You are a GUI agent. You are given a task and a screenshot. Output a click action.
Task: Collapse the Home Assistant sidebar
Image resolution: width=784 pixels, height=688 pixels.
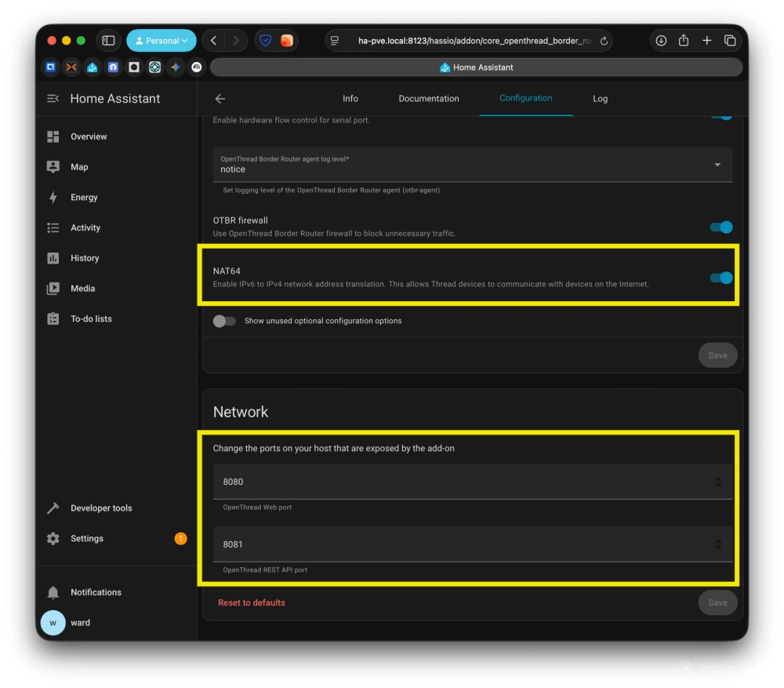[53, 99]
